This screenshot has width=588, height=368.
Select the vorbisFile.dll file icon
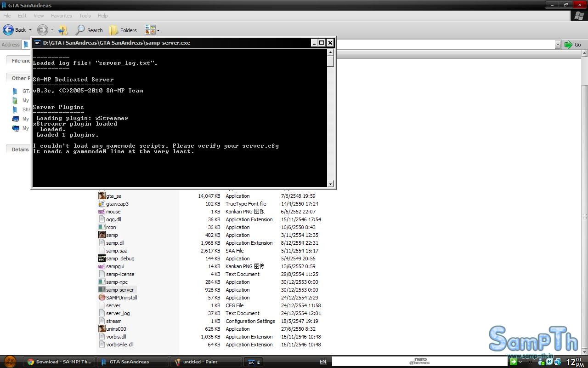[x=102, y=345]
